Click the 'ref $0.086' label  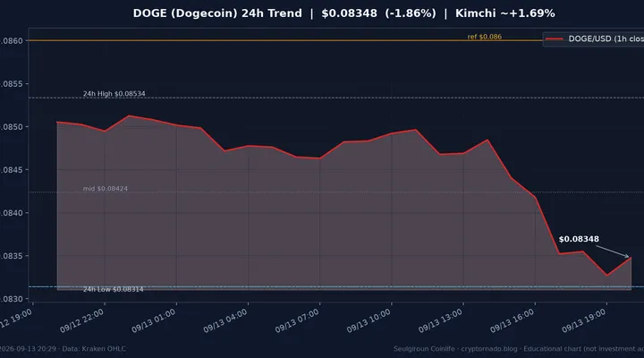484,37
